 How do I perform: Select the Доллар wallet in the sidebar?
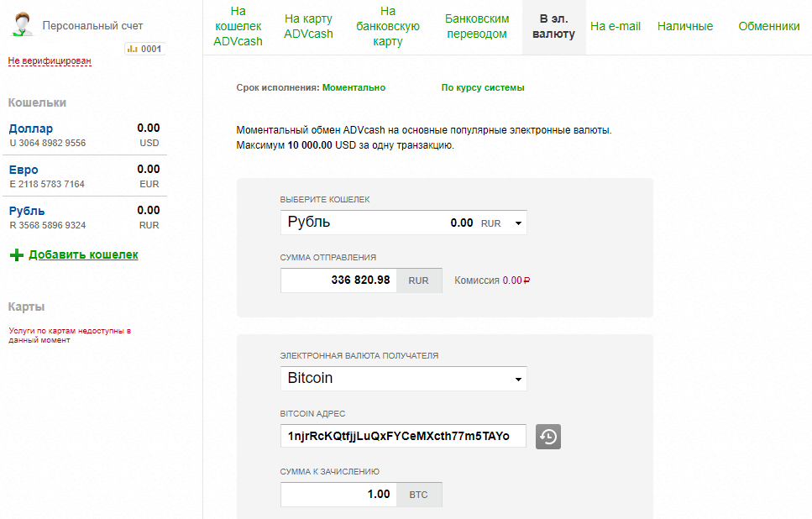pos(31,128)
